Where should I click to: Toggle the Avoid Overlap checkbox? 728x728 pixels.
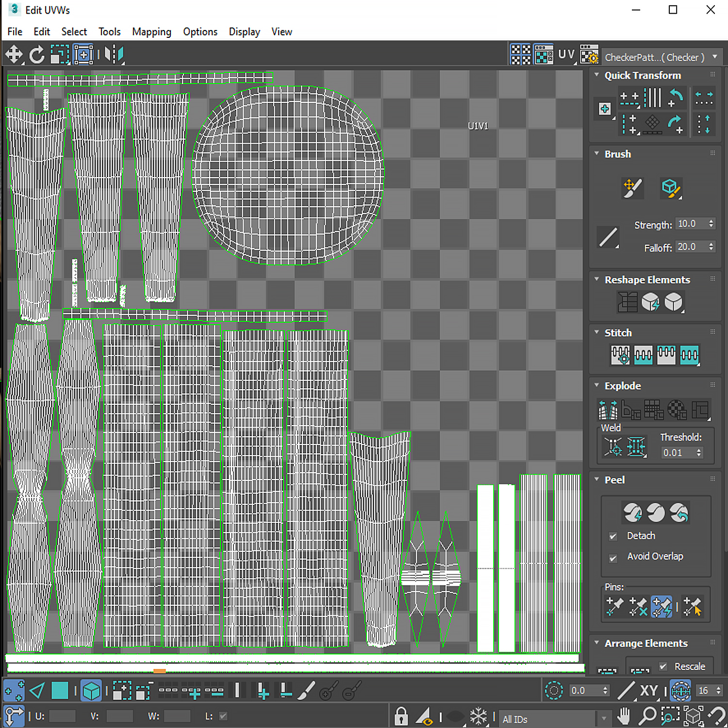(613, 558)
